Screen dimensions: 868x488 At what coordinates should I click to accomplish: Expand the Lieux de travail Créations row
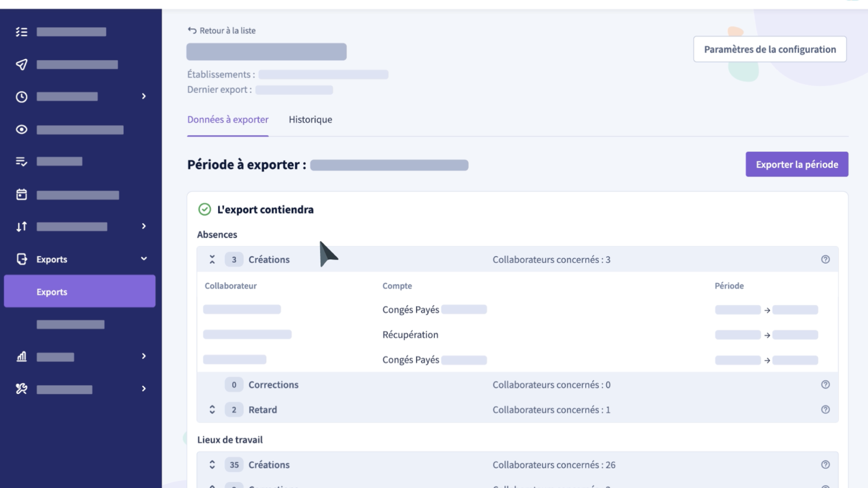[212, 465]
